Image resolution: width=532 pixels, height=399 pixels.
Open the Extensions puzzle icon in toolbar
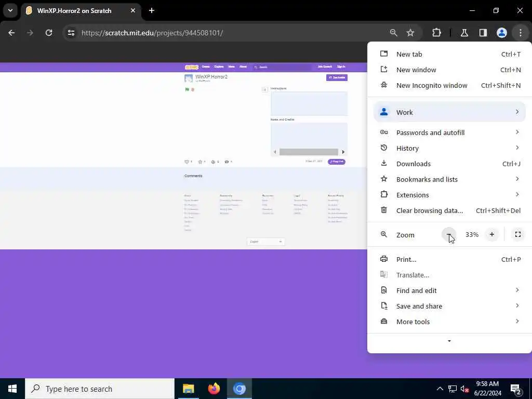(x=436, y=33)
